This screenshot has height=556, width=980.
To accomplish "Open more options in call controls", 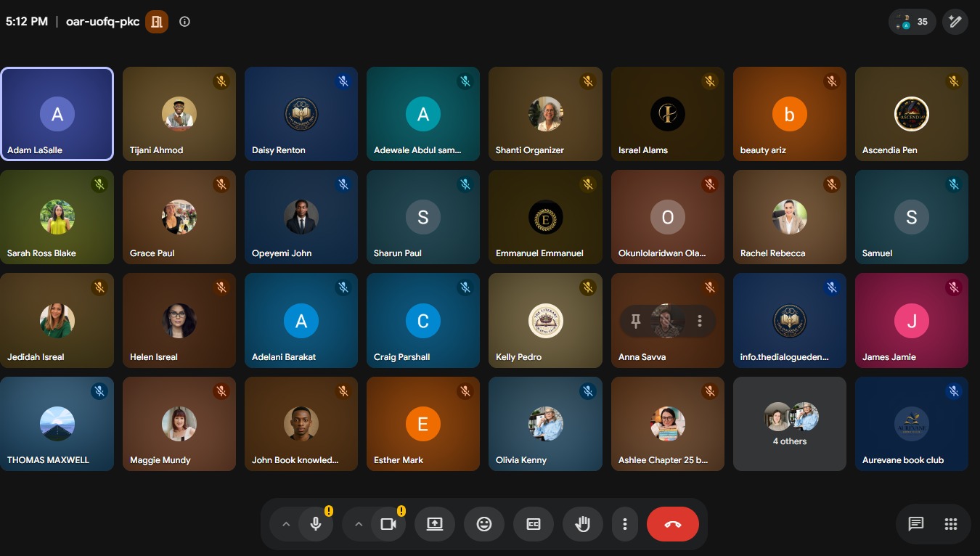I will (x=625, y=524).
